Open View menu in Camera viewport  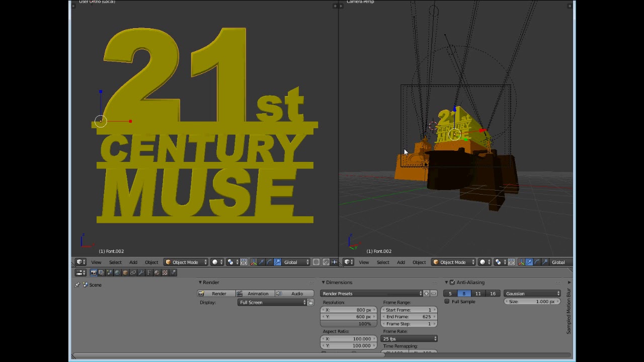pos(364,262)
